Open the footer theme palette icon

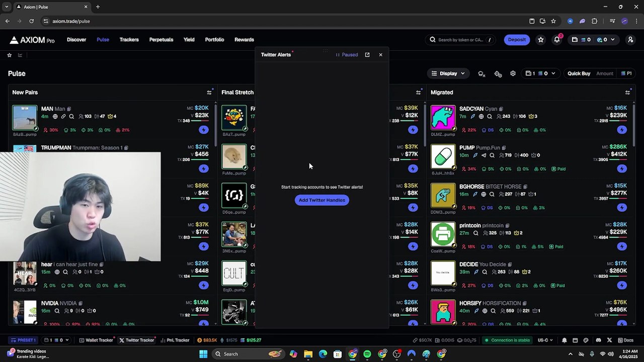[587, 340]
